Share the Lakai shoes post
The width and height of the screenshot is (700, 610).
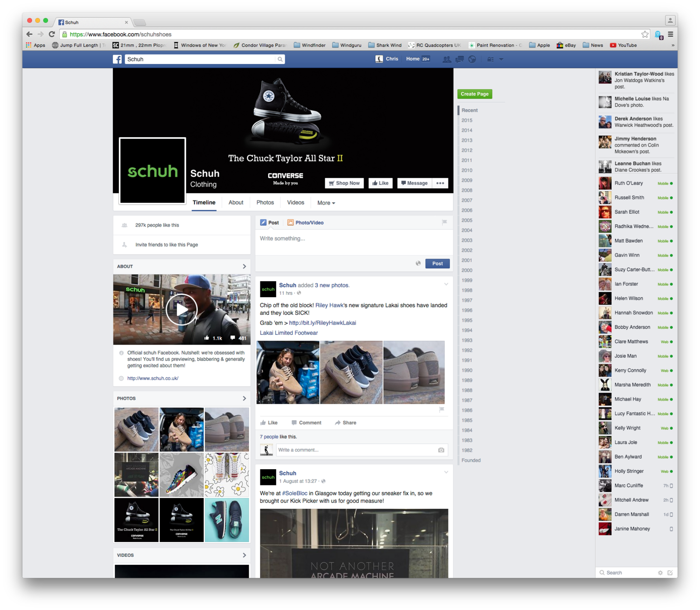345,423
